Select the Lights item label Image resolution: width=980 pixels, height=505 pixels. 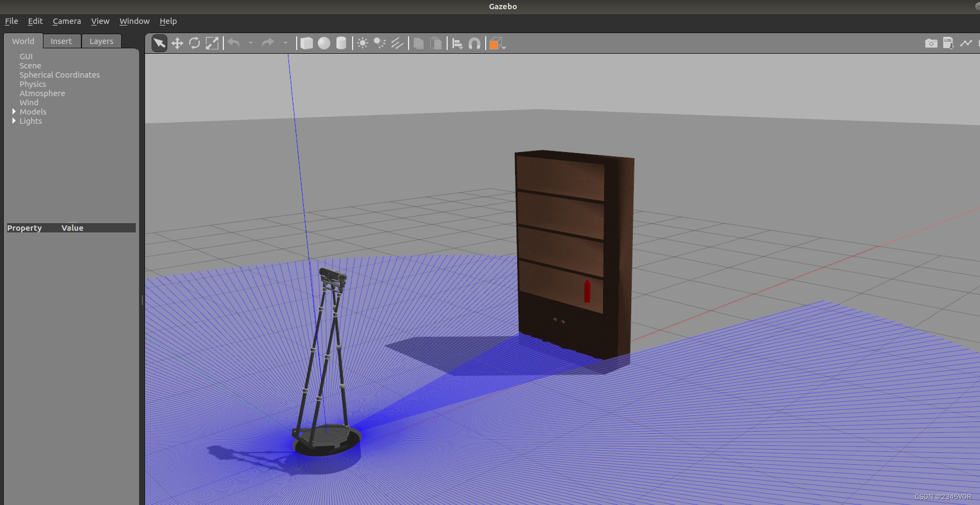click(31, 121)
